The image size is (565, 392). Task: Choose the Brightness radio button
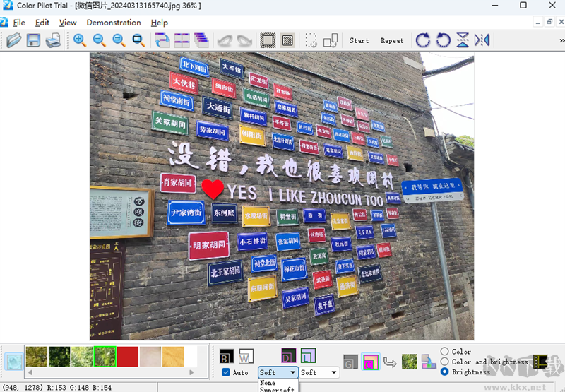[x=444, y=372]
